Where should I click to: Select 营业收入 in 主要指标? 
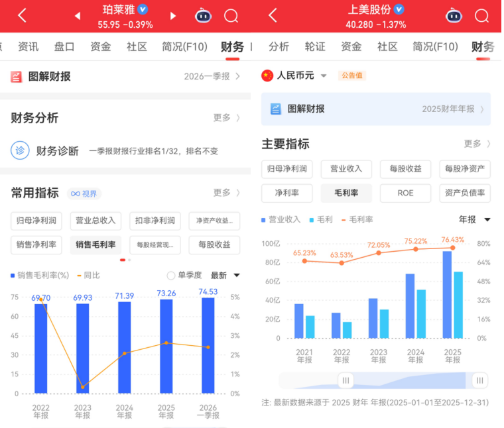[346, 169]
